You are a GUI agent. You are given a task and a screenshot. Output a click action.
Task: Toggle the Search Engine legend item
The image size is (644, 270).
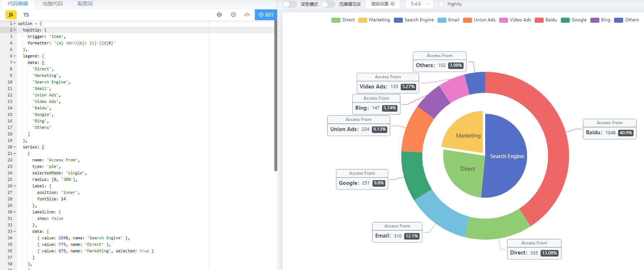[414, 20]
